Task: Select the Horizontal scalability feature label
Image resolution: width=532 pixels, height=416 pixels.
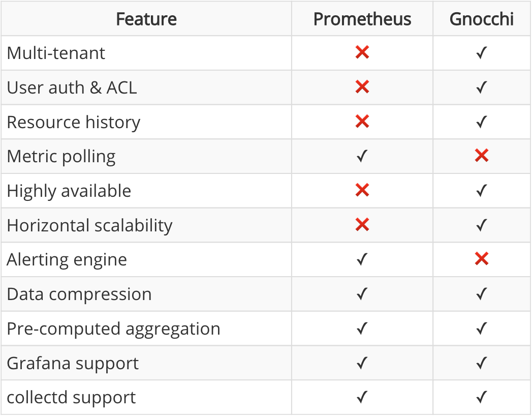Action: pyautogui.click(x=89, y=225)
